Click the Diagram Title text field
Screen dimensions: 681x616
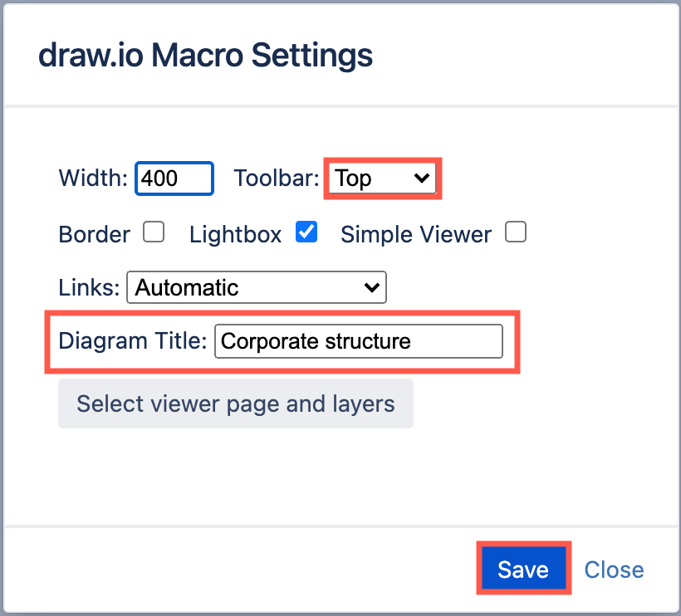359,340
